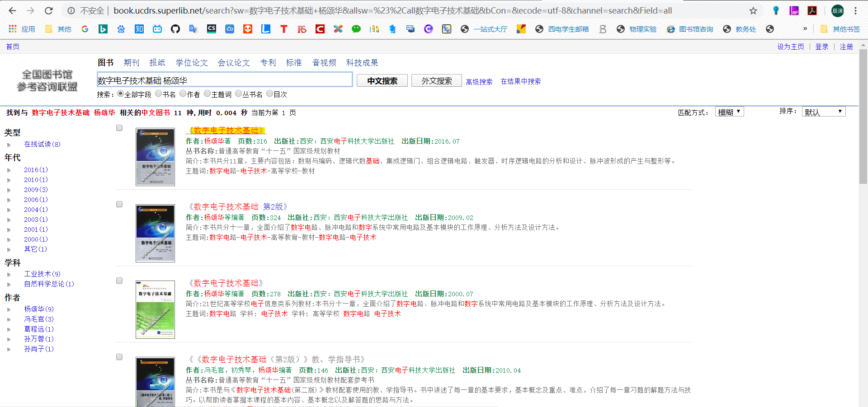The width and height of the screenshot is (868, 407).
Task: Click the search keyword input field
Action: [x=224, y=80]
